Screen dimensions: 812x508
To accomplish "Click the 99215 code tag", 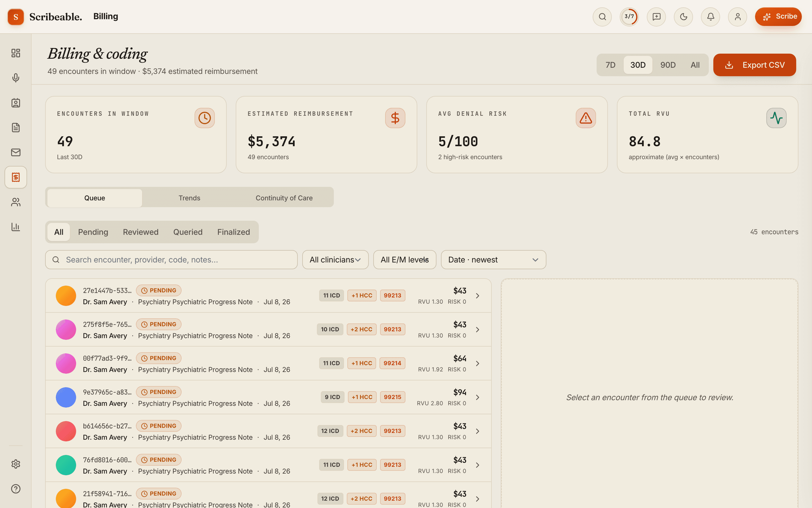I will click(x=392, y=397).
